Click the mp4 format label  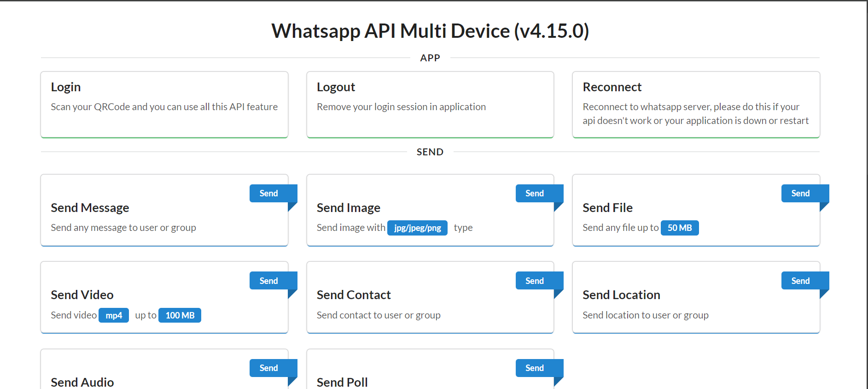click(114, 315)
